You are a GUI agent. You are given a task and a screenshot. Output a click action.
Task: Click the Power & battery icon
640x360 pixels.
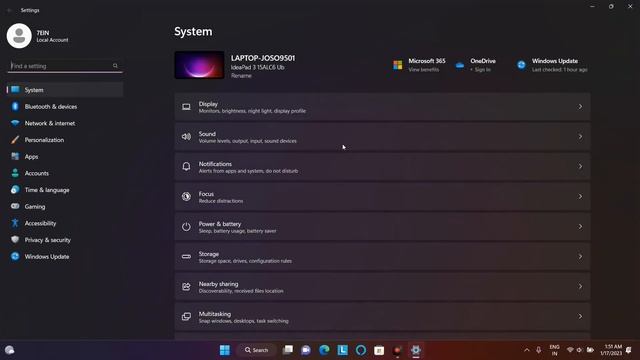(186, 227)
